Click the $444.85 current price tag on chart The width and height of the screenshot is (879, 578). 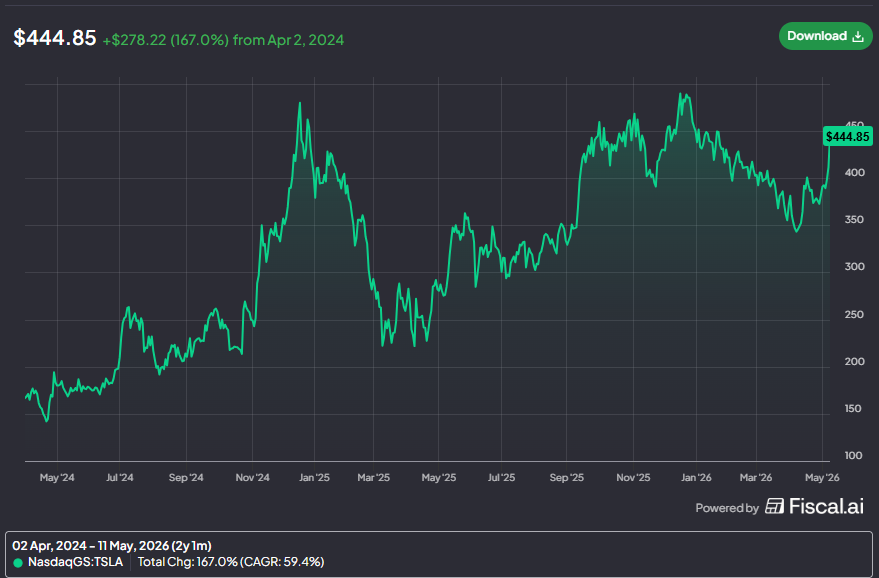point(848,137)
